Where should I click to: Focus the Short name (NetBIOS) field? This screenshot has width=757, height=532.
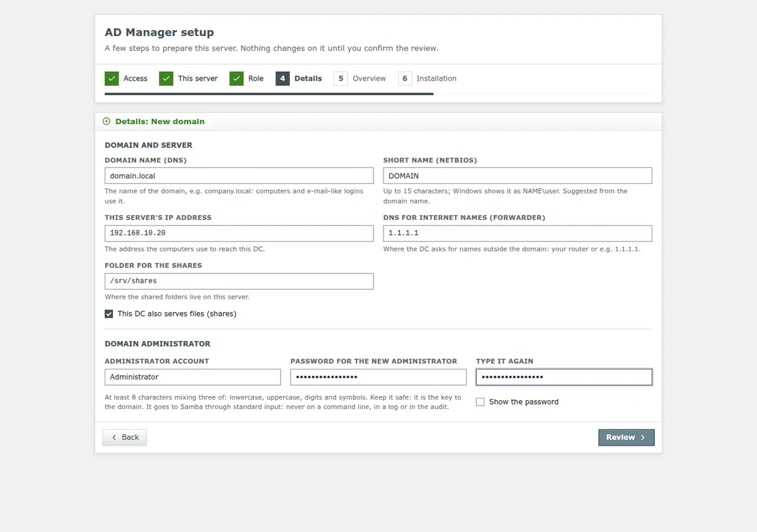pyautogui.click(x=517, y=176)
